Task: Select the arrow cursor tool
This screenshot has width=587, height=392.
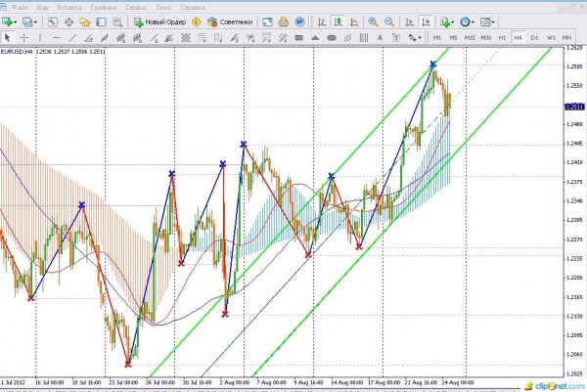Action: pos(9,37)
